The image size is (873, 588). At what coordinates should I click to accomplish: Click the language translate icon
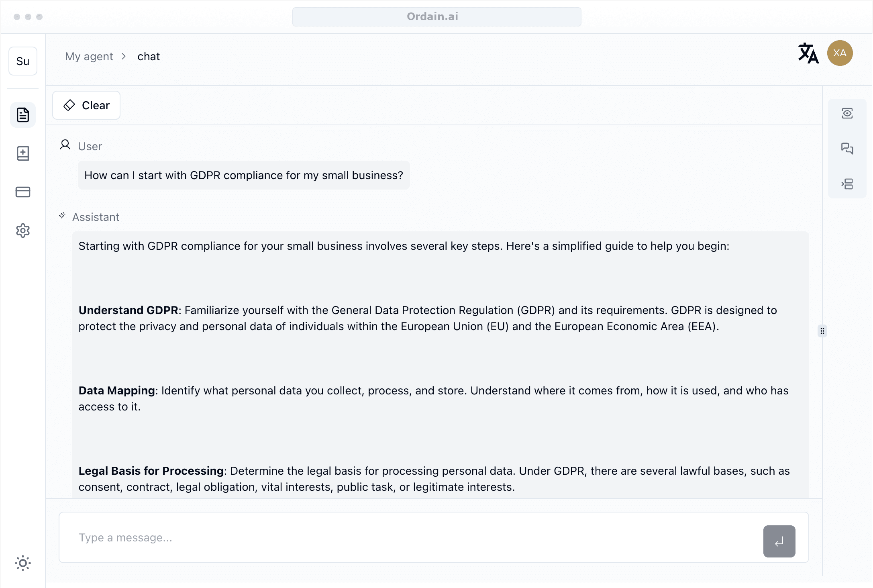point(808,53)
